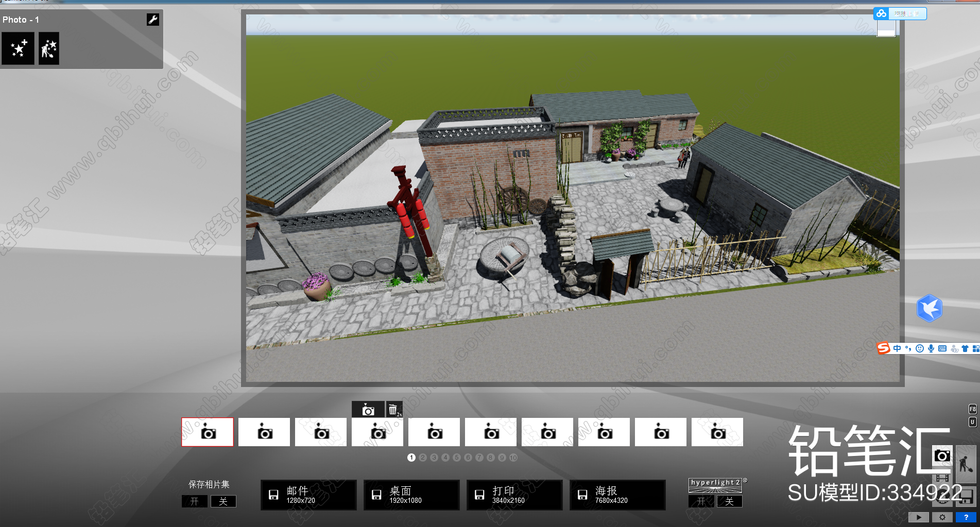Select the second photo slot

264,432
